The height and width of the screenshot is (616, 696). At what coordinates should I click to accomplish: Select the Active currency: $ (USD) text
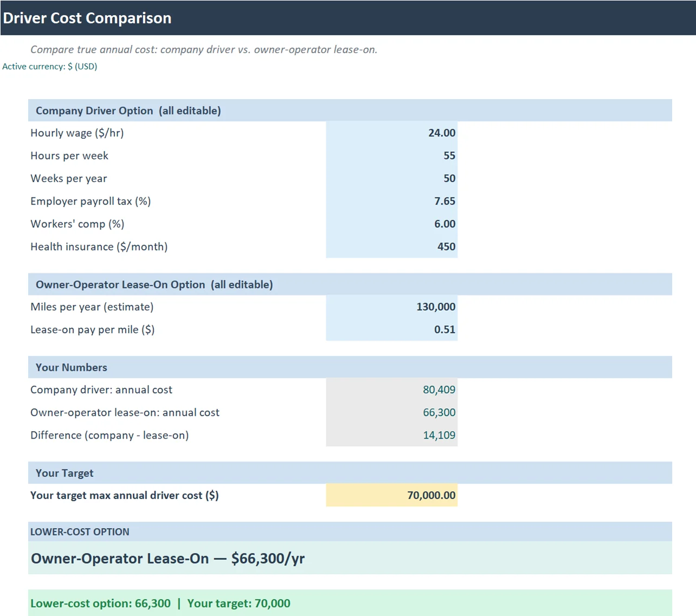[50, 66]
